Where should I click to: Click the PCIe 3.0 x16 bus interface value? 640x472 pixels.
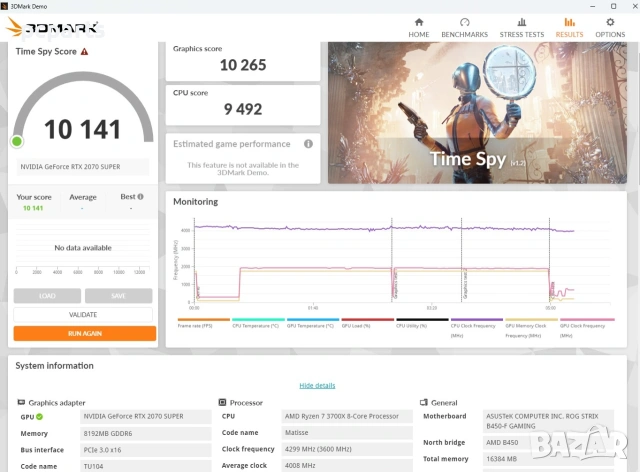tap(146, 450)
